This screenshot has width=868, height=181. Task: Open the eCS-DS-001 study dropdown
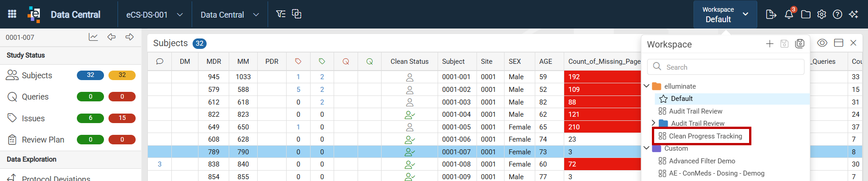[x=155, y=14]
